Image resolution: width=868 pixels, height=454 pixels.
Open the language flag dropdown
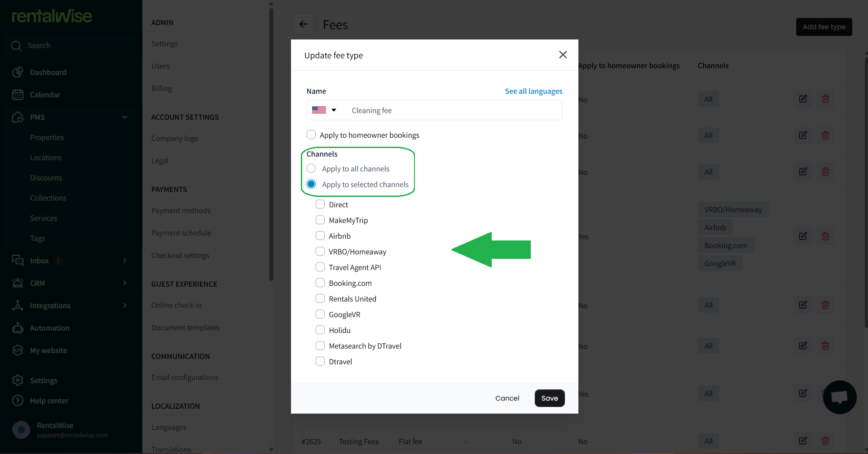324,110
